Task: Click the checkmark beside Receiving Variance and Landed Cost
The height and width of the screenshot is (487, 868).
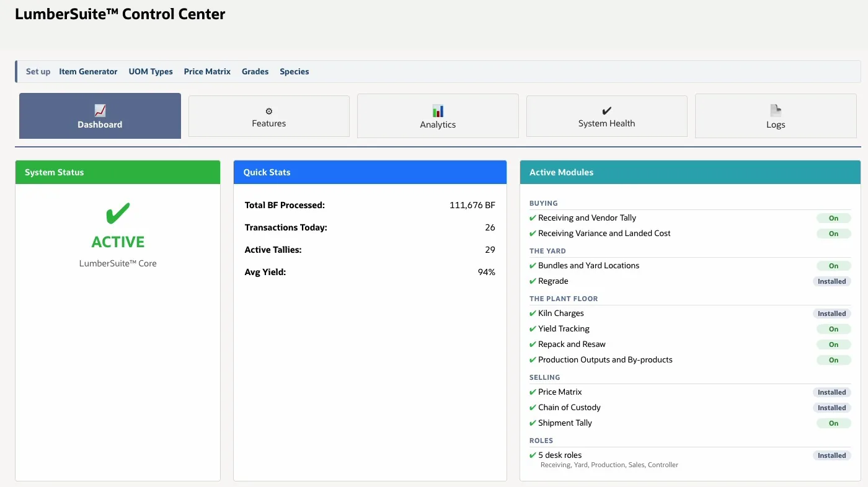Action: [x=533, y=234]
